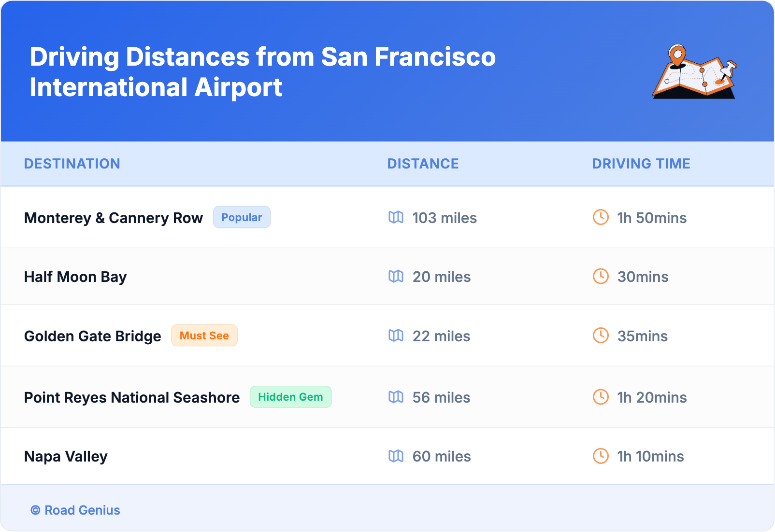Select the Napa Valley destination

coord(66,456)
